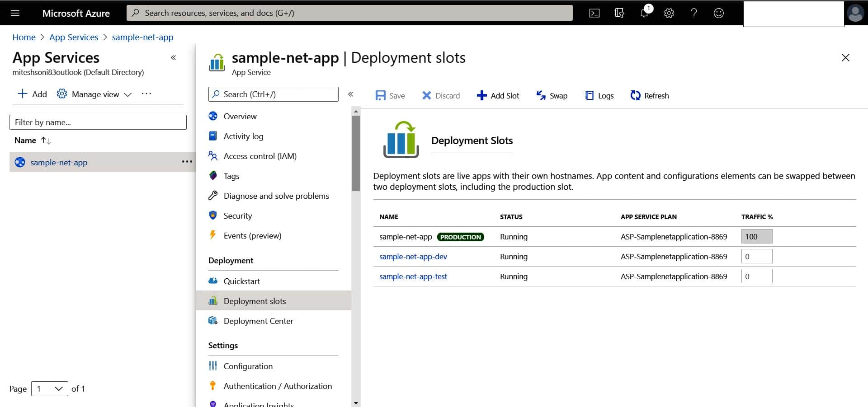Image resolution: width=868 pixels, height=407 pixels.
Task: Open the portal hamburger menu
Action: point(15,13)
